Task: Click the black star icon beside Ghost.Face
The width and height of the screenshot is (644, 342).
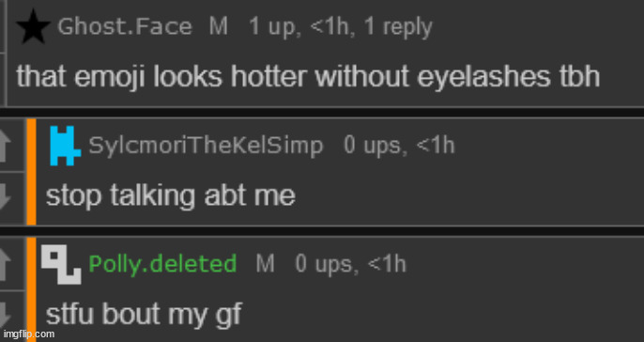Action: click(x=33, y=27)
